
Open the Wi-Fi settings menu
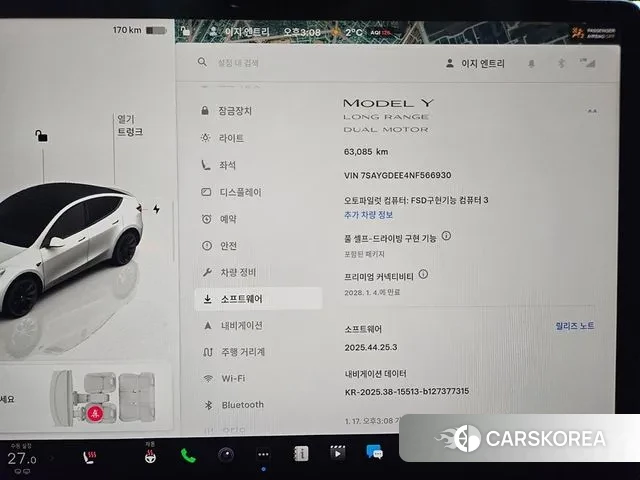[x=224, y=378]
